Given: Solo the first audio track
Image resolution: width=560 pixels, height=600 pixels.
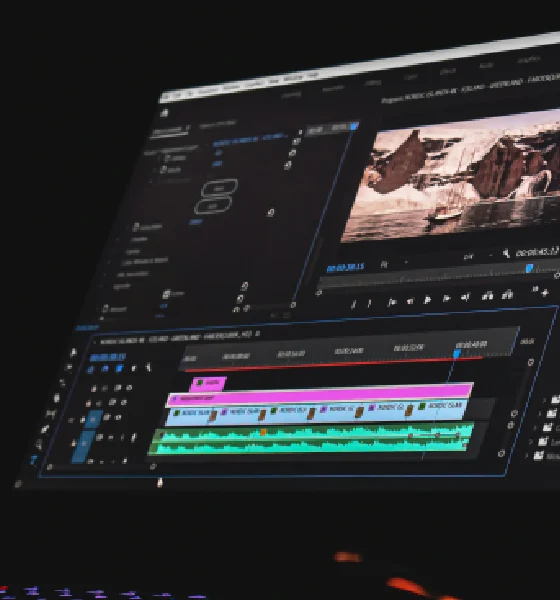Looking at the screenshot, I should (122, 437).
